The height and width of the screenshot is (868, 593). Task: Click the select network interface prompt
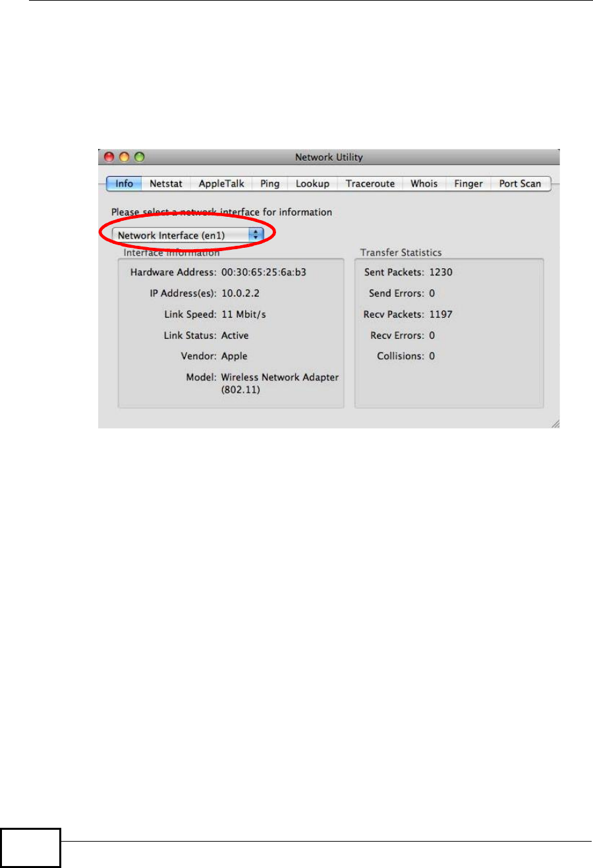[221, 212]
